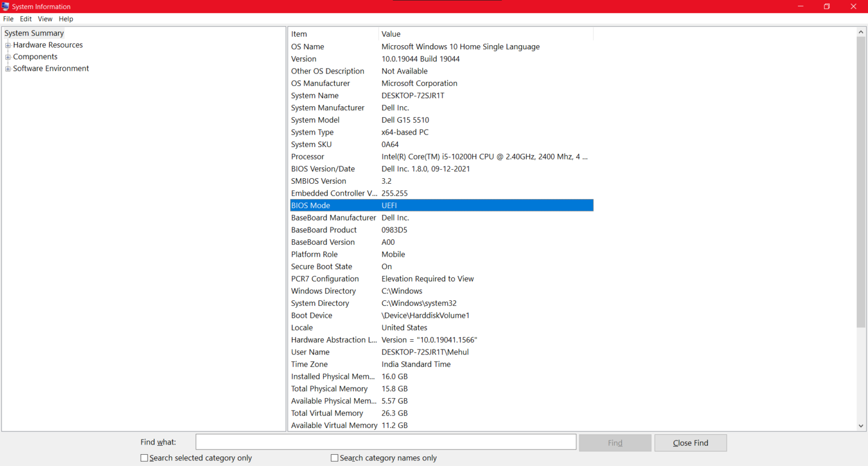Restore down the System Information window
This screenshot has width=868, height=466.
click(x=827, y=6)
